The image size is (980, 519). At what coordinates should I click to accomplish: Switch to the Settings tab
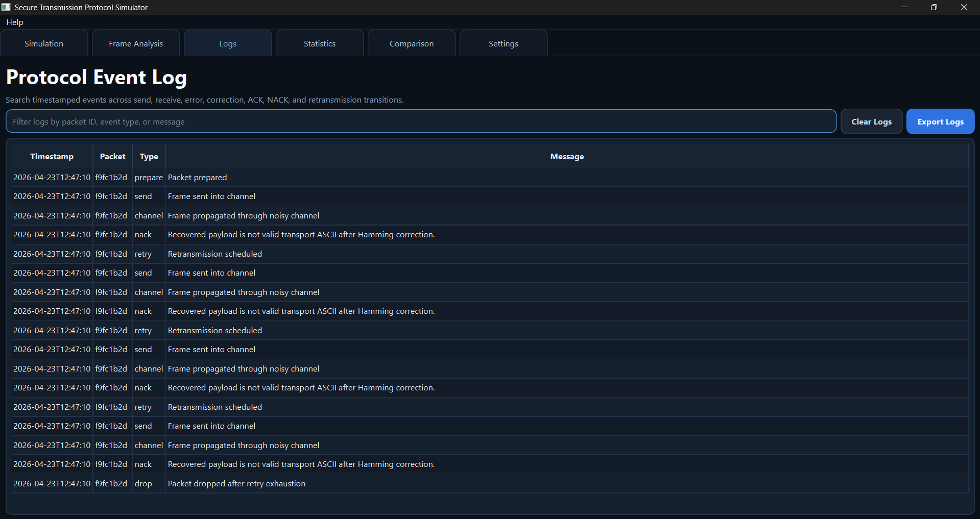[x=504, y=43]
